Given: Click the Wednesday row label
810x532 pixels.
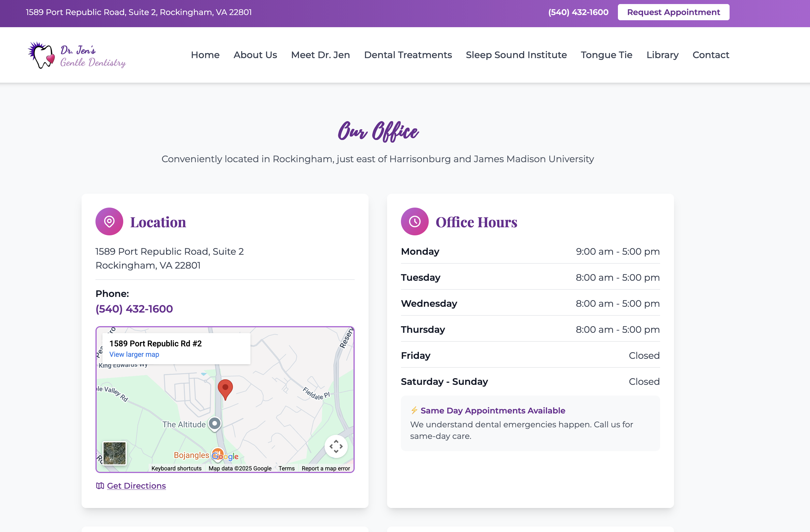Looking at the screenshot, I should tap(429, 303).
